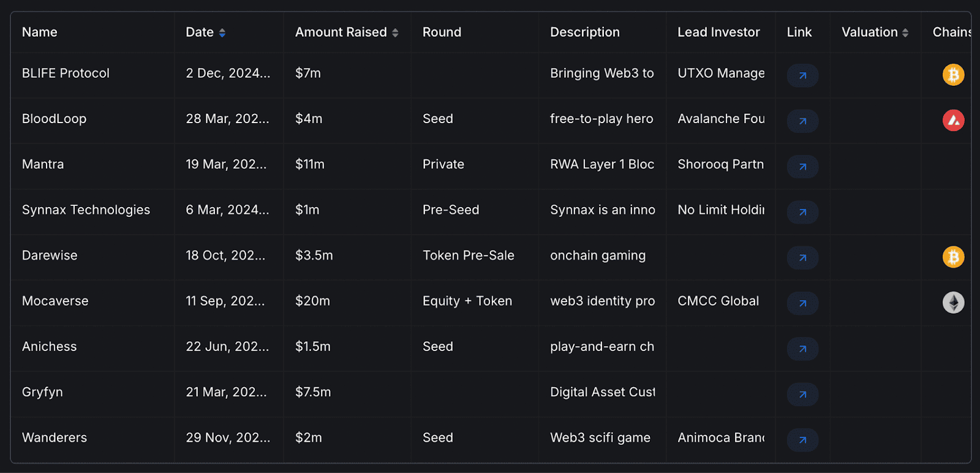Sort the table by Date
980x473 pixels.
click(x=222, y=32)
